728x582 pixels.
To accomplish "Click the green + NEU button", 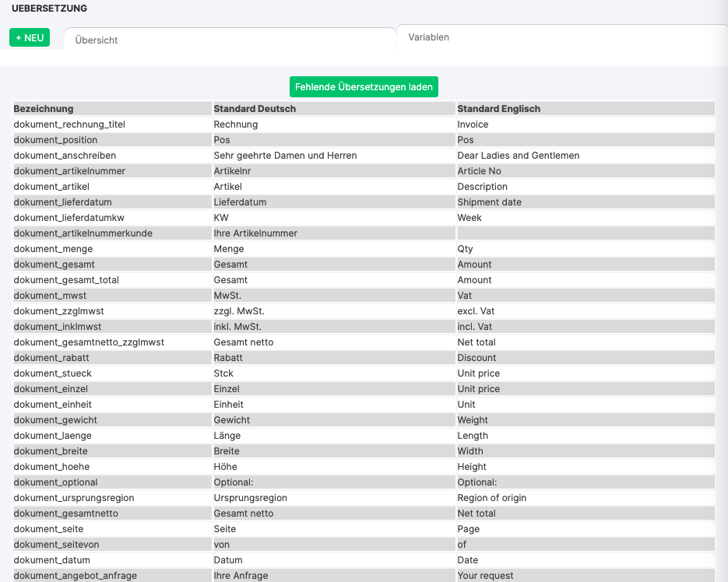I will point(30,37).
